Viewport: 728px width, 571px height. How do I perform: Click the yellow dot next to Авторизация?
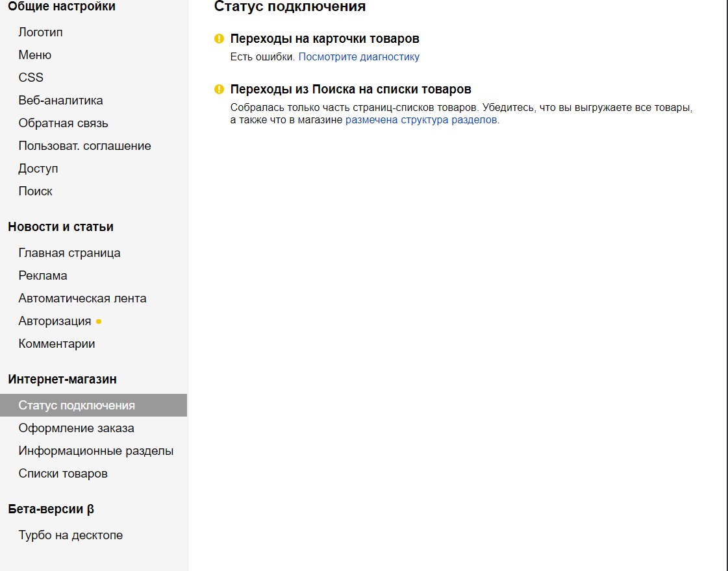pyautogui.click(x=99, y=321)
